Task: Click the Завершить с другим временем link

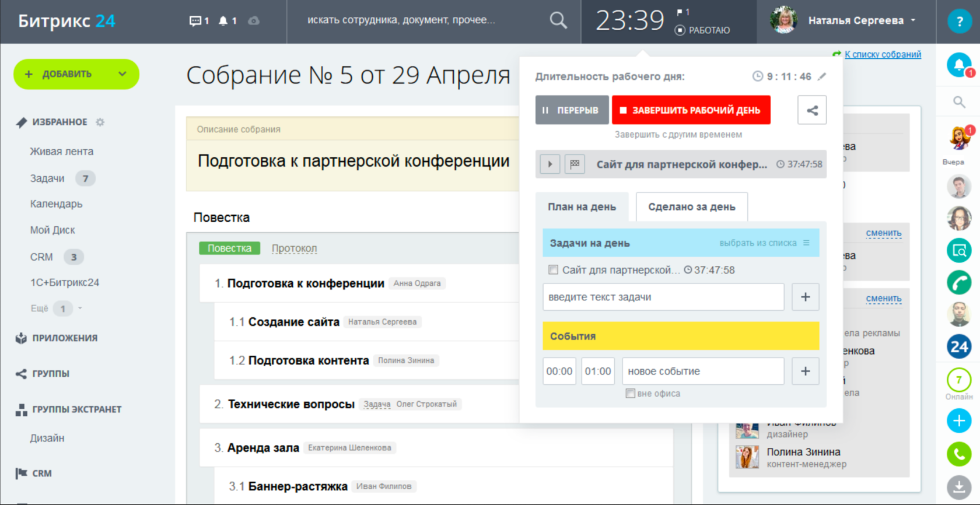Action: tap(678, 135)
